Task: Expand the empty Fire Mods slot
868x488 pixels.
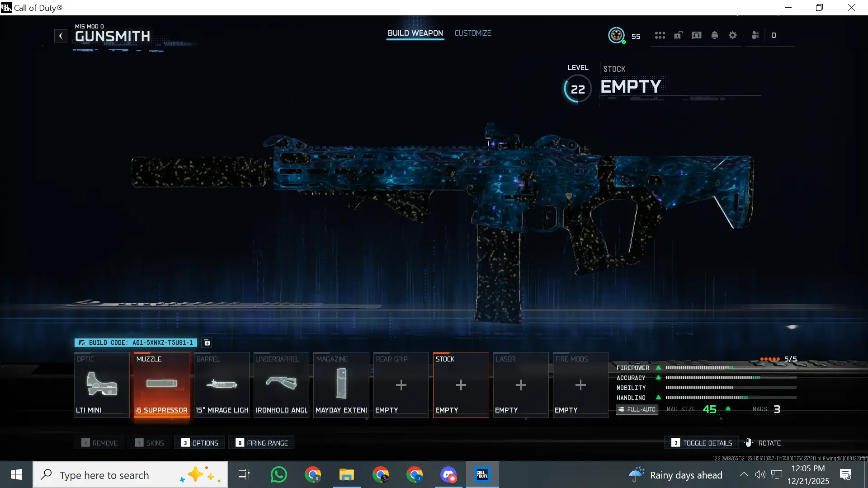Action: (580, 385)
